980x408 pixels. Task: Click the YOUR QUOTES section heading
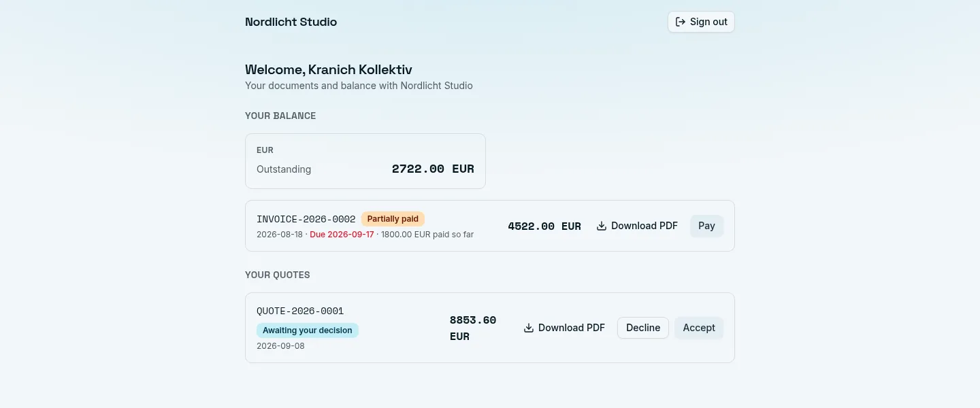(278, 275)
